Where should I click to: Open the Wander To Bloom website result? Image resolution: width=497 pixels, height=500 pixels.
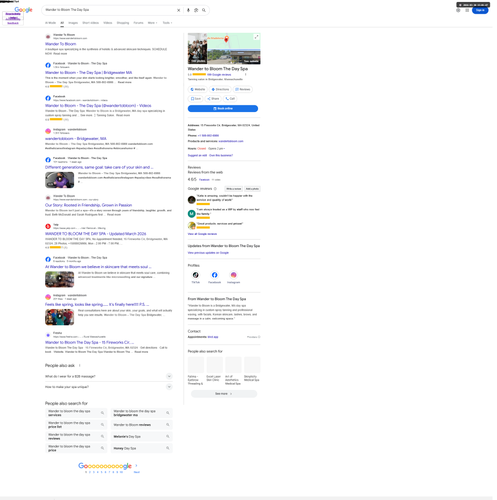61,44
